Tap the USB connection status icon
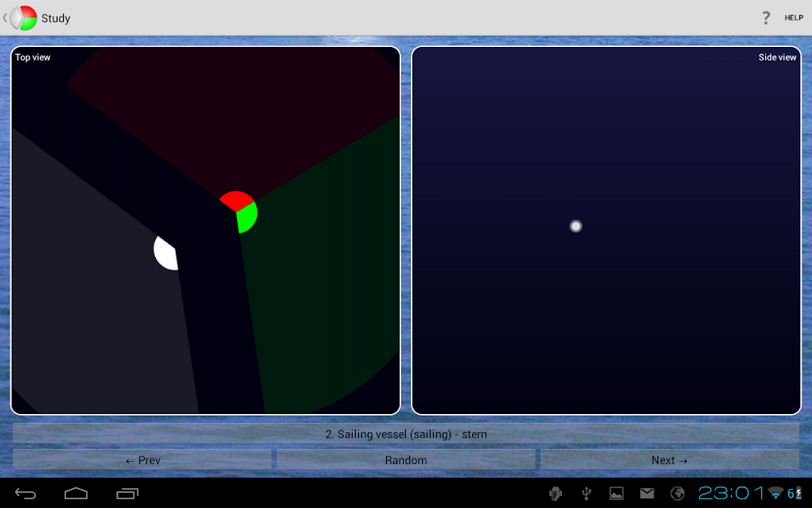 tap(585, 493)
